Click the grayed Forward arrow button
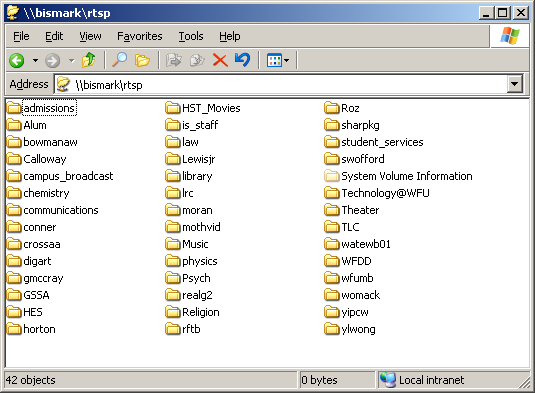 point(53,61)
